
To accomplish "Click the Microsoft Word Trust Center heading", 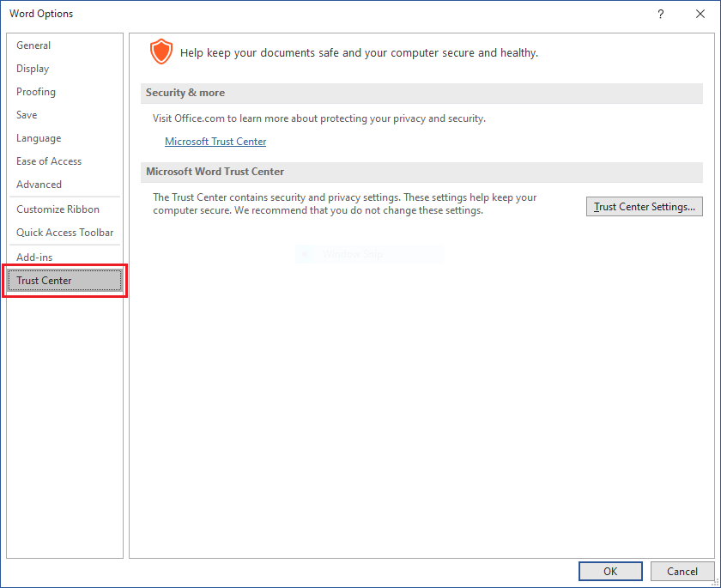I will (215, 172).
